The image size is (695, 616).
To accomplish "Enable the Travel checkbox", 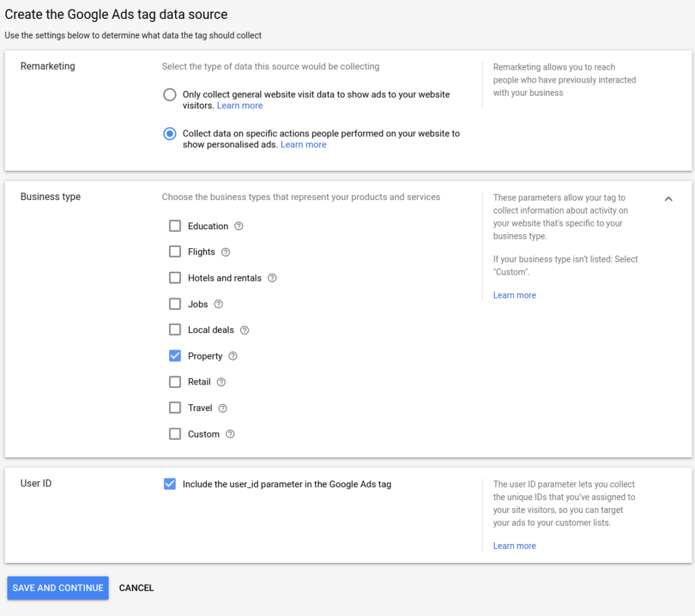I will (175, 408).
